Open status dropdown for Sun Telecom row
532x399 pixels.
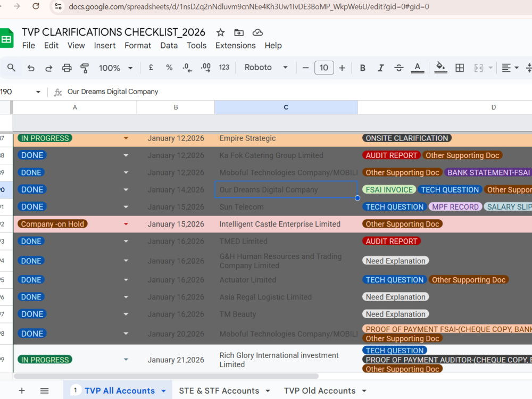(x=126, y=206)
